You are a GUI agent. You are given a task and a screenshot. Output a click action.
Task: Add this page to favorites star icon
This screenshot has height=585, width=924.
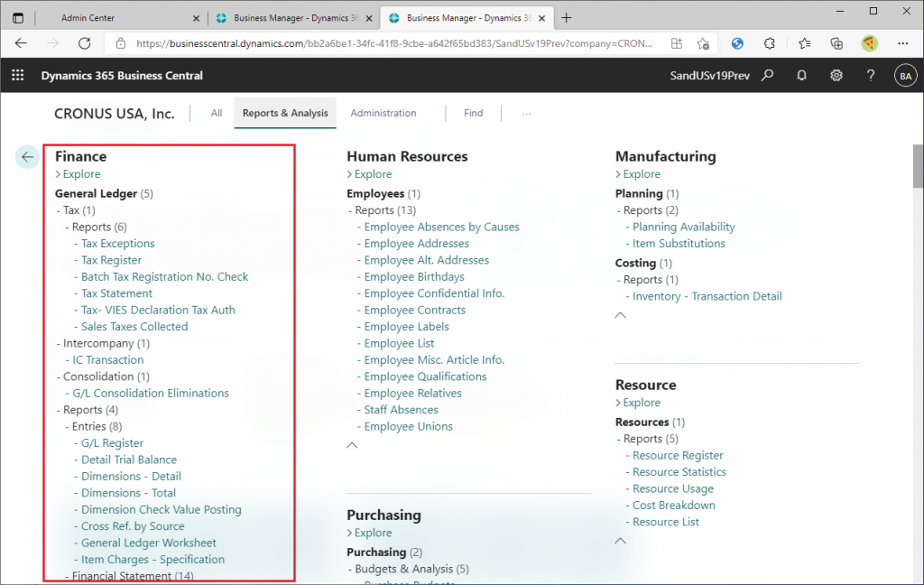pyautogui.click(x=702, y=43)
